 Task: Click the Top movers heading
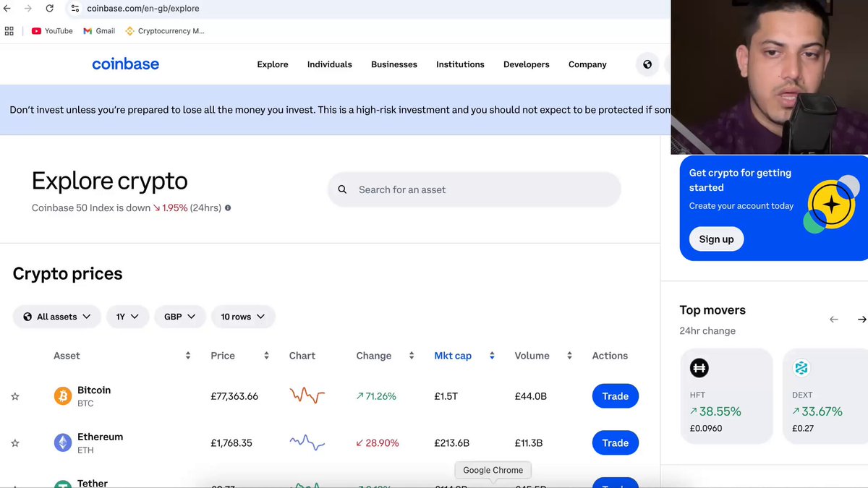(x=712, y=310)
